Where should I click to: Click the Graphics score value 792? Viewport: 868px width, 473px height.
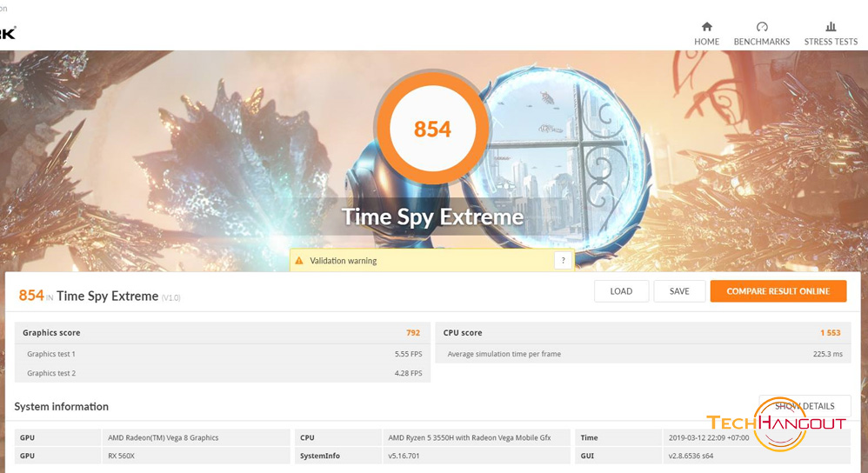pyautogui.click(x=413, y=333)
